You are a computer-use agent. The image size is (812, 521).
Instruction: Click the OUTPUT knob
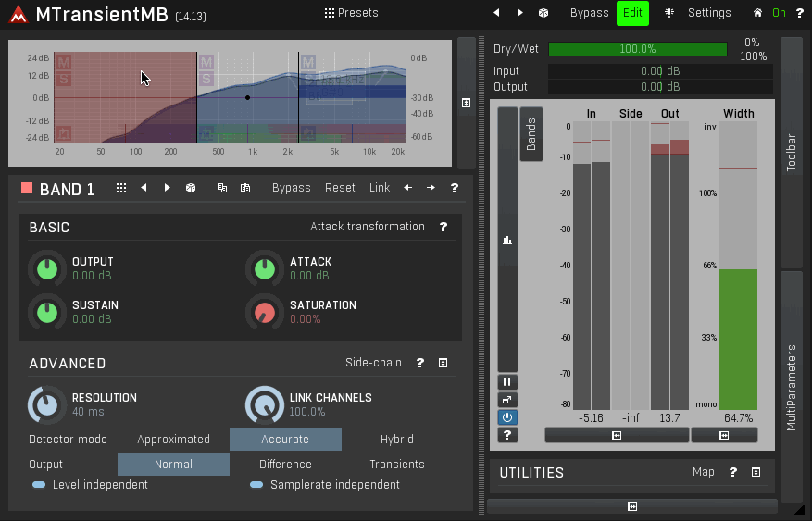47,268
